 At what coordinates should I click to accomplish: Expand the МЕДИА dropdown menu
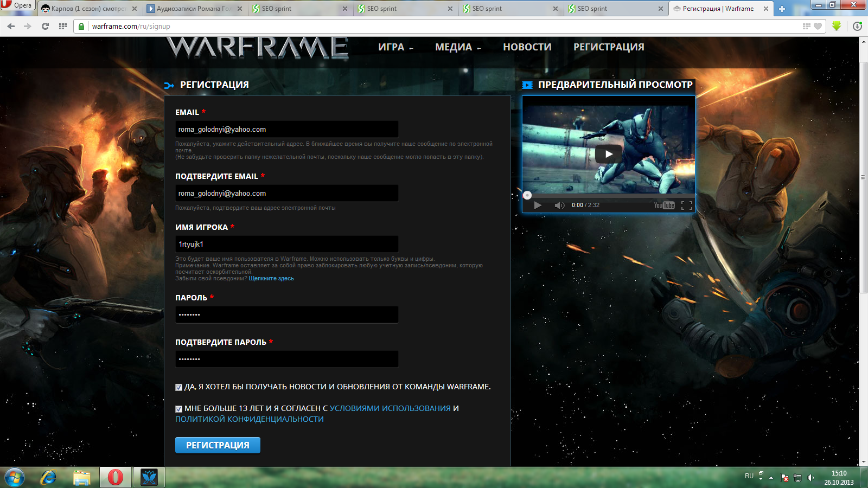click(458, 47)
